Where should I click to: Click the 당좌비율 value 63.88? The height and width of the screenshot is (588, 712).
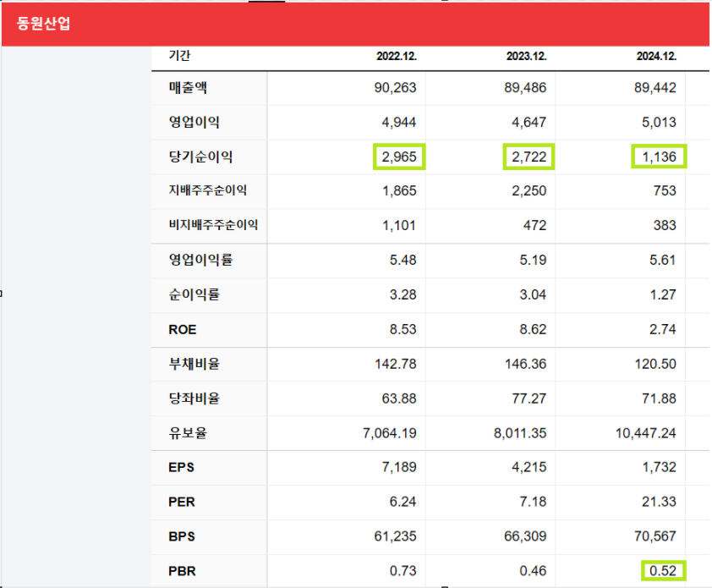(x=399, y=398)
